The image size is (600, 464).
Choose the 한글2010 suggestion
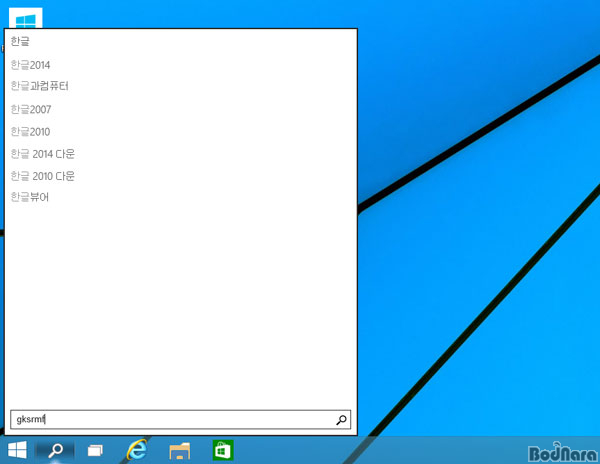click(x=30, y=132)
